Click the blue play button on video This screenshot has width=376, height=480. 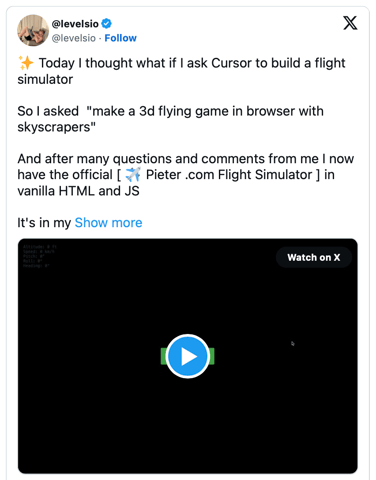point(188,356)
